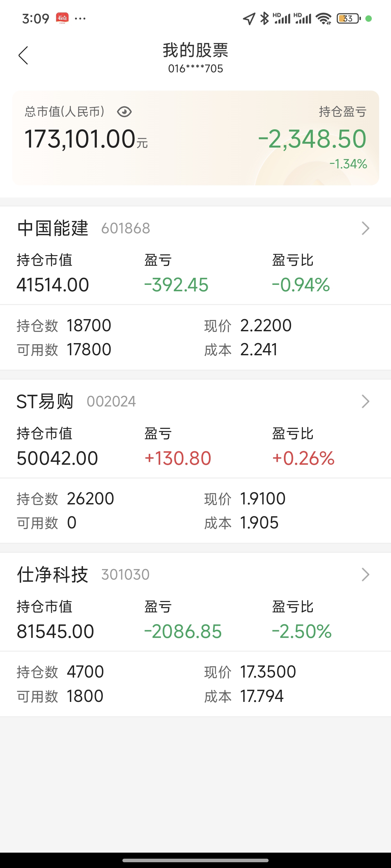Tap the battery indicator icon

[x=348, y=19]
